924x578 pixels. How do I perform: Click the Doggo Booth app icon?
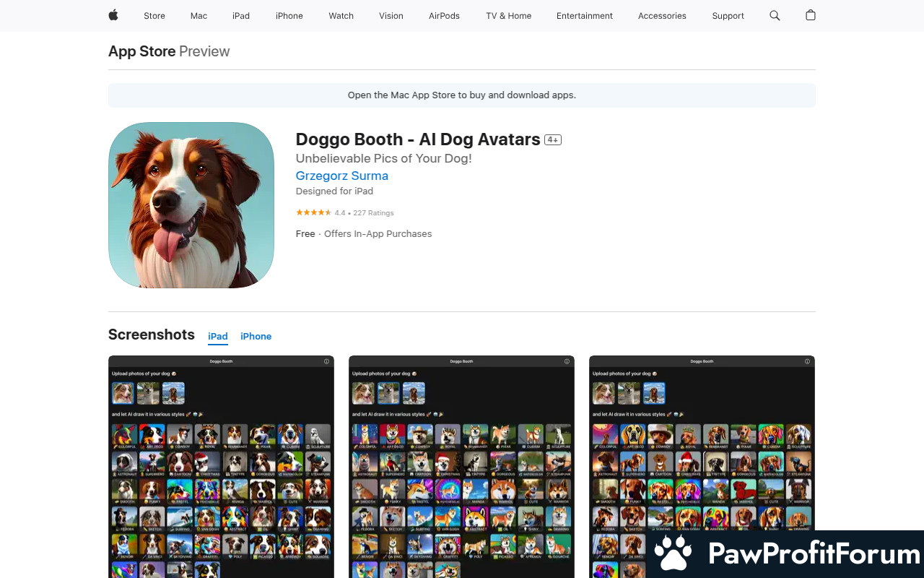tap(191, 205)
